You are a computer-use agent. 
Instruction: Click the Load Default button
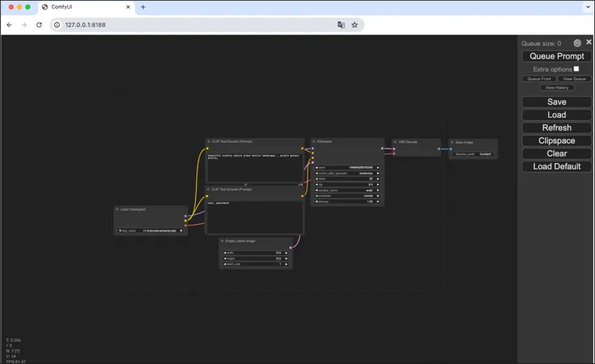(557, 166)
